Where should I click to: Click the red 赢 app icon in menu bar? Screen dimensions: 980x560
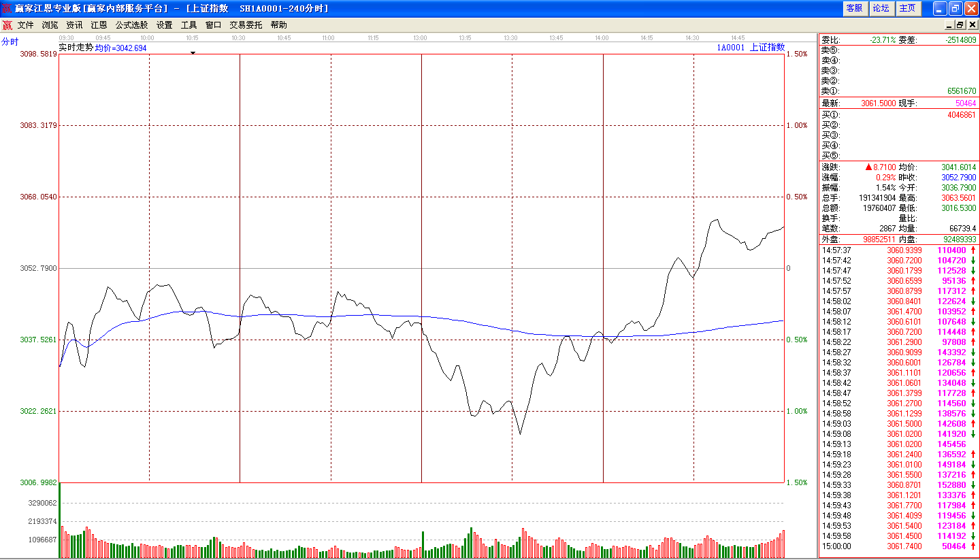tap(7, 25)
